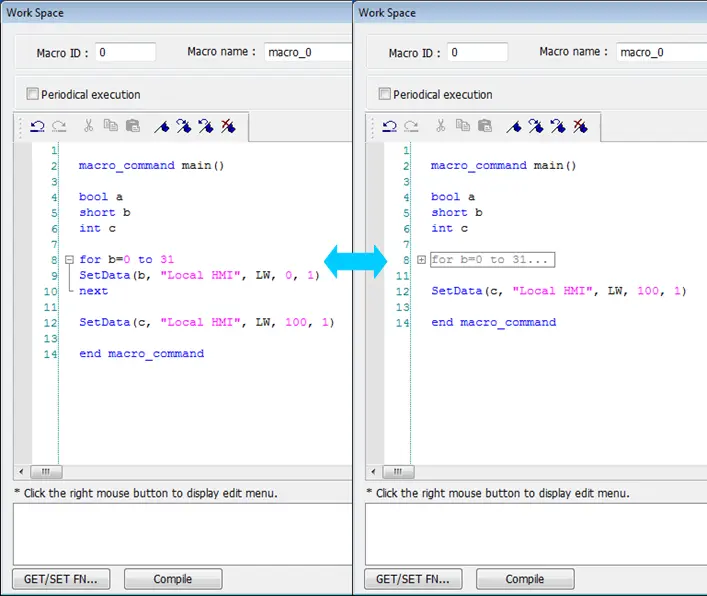Image resolution: width=707 pixels, height=596 pixels.
Task: Click the Macro ID field in left panel
Action: tap(125, 52)
